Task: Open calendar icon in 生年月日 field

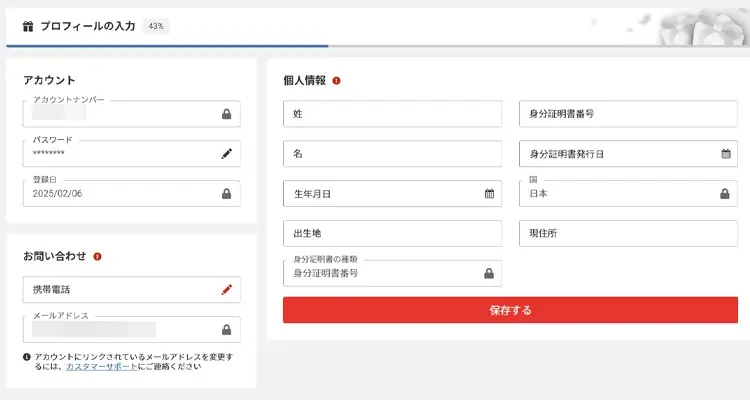Action: pyautogui.click(x=489, y=193)
